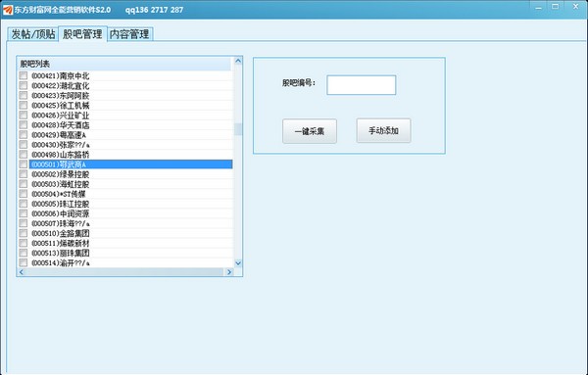Select the row labeled (000507)珠海
The image size is (588, 375).
tap(61, 223)
